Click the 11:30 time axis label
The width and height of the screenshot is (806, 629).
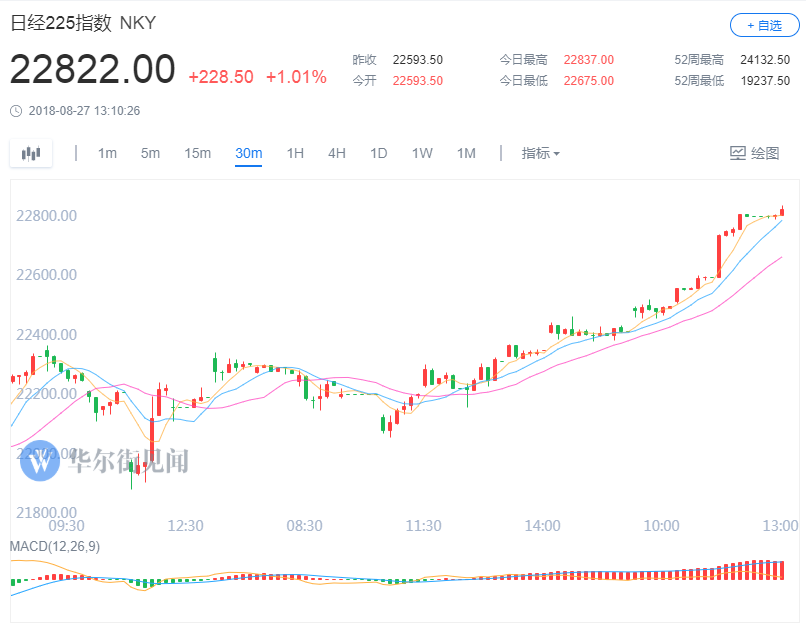[424, 526]
